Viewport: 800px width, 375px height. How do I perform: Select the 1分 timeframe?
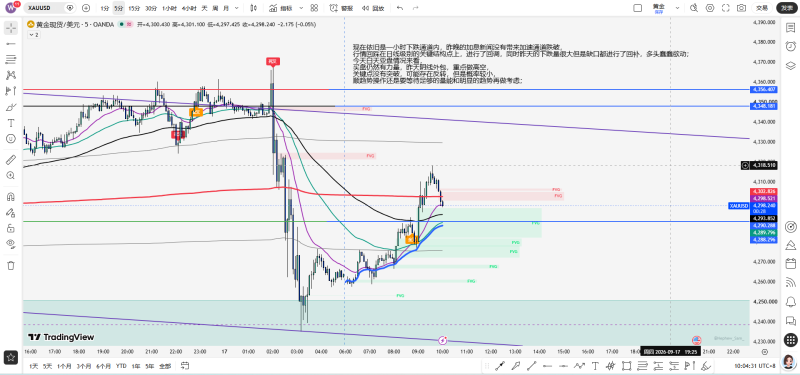tap(105, 8)
